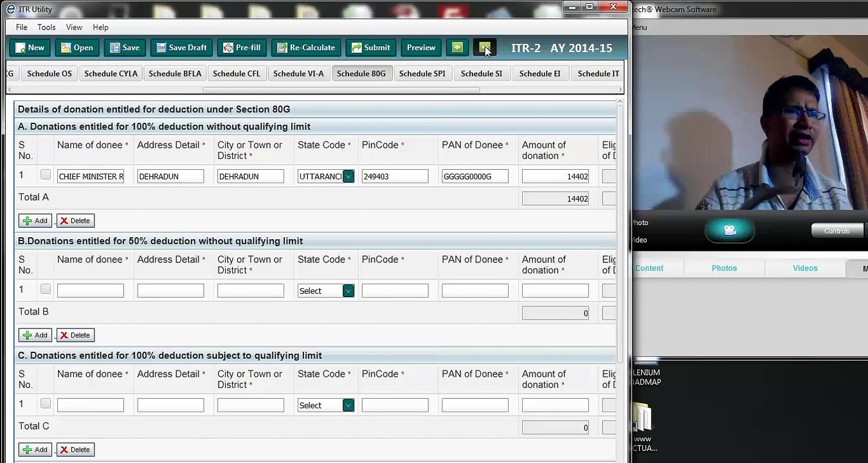Switch to Schedule SI tab
Image resolution: width=868 pixels, height=463 pixels.
pyautogui.click(x=482, y=73)
